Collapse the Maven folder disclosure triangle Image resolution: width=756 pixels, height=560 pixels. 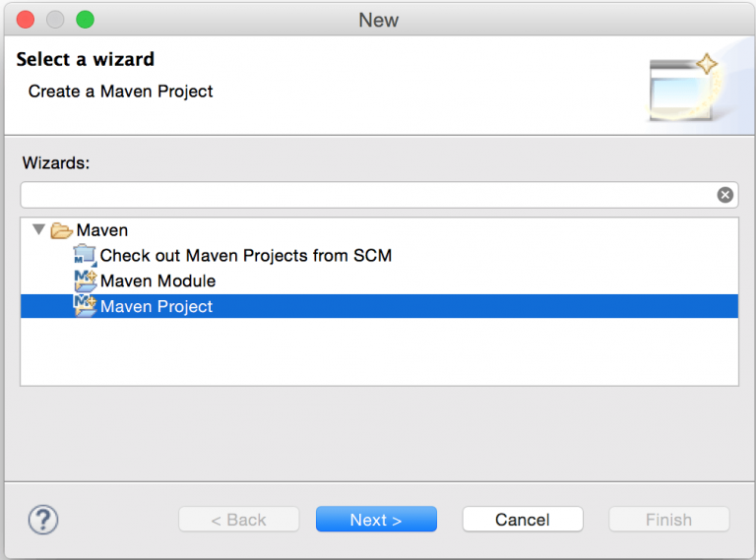pyautogui.click(x=38, y=230)
